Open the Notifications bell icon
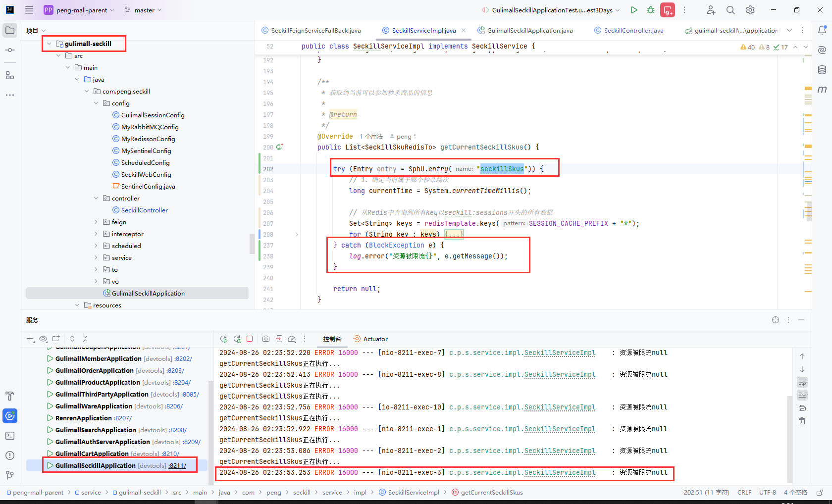 (x=822, y=30)
